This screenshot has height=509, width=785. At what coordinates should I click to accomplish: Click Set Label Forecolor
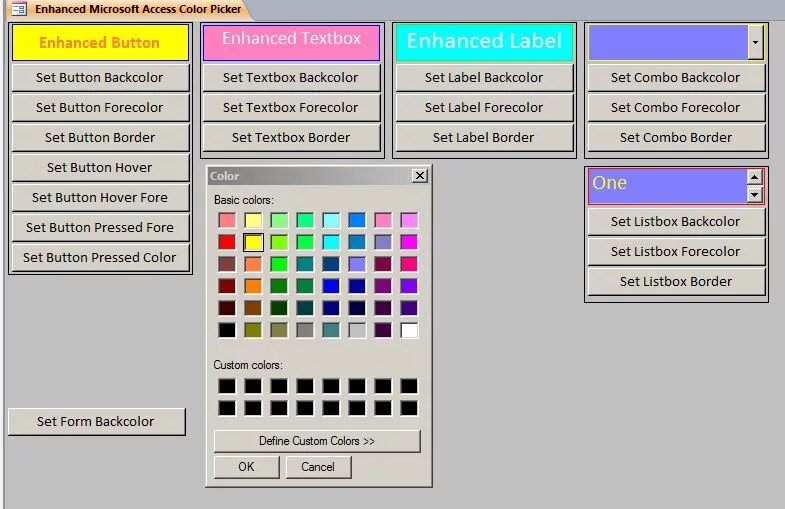pos(484,108)
